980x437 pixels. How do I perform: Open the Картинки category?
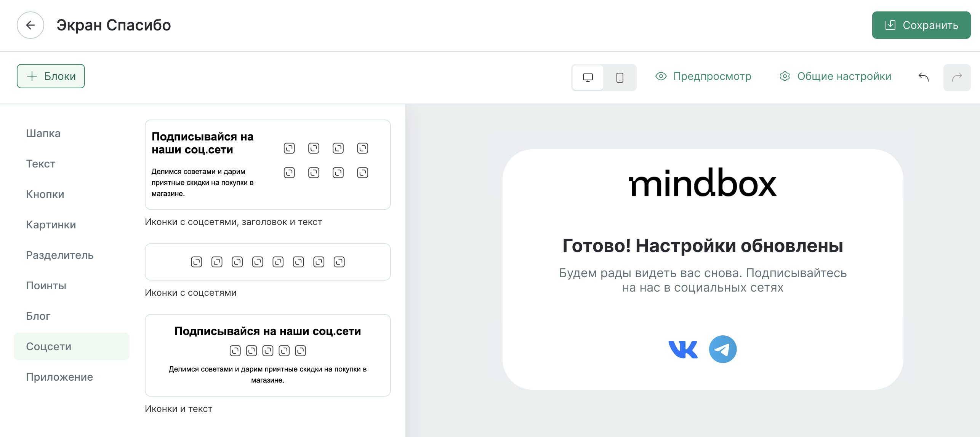point(51,225)
